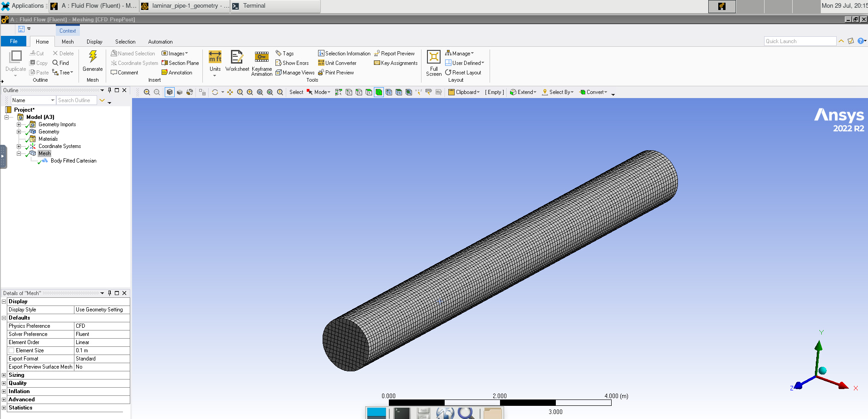868x419 pixels.
Task: Open the Manage layout button
Action: click(x=460, y=54)
